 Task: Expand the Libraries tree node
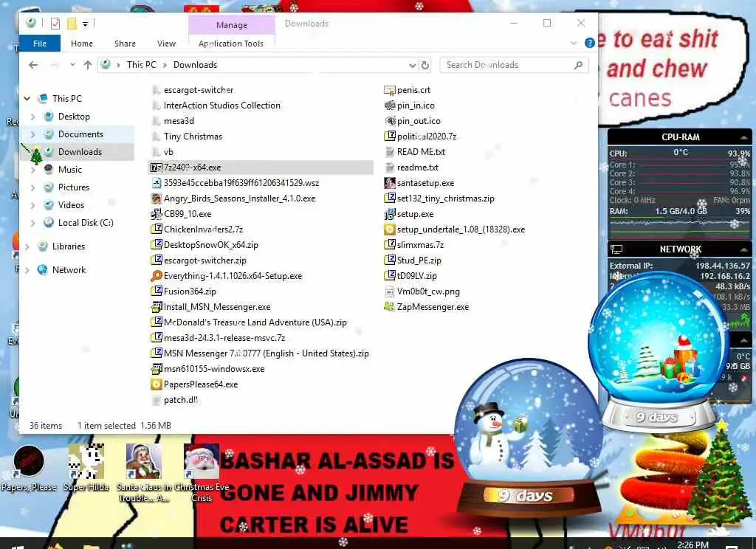pos(27,246)
